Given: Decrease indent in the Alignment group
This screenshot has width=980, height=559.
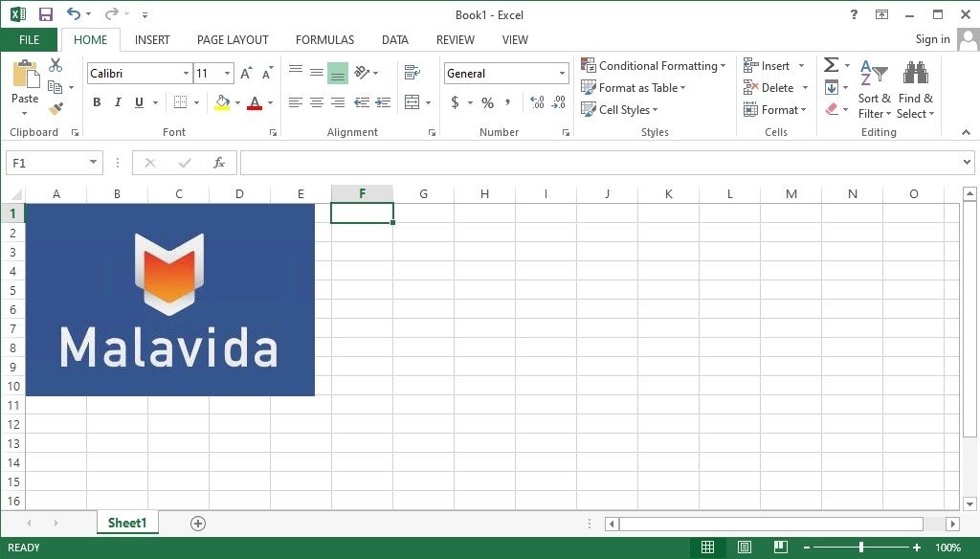Looking at the screenshot, I should click(x=361, y=101).
